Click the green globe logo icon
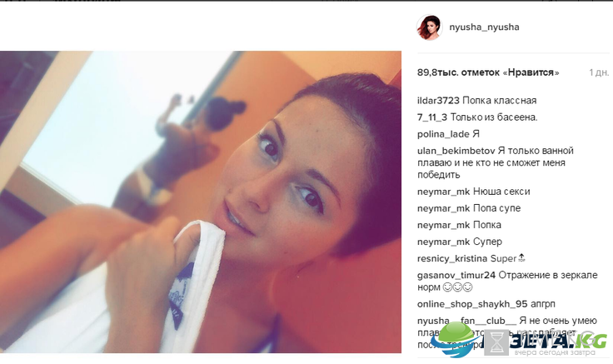This screenshot has width=613, height=364. coord(456,338)
